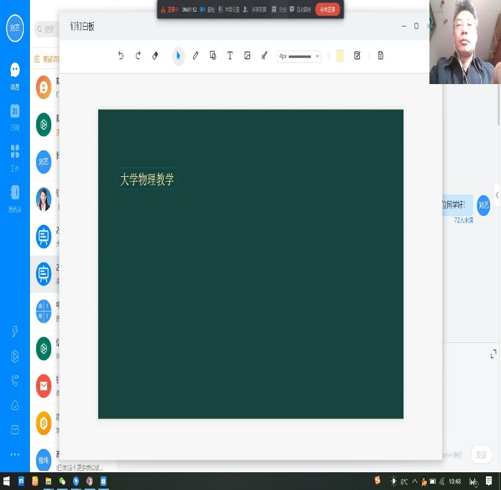Click the pale yellow color swatch
Image resolution: width=501 pixels, height=490 pixels.
tap(340, 56)
